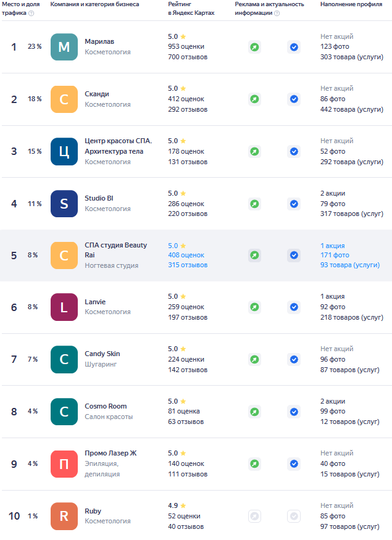Select the company name 'Cosmo Room'
The height and width of the screenshot is (540, 392).
pos(106,406)
